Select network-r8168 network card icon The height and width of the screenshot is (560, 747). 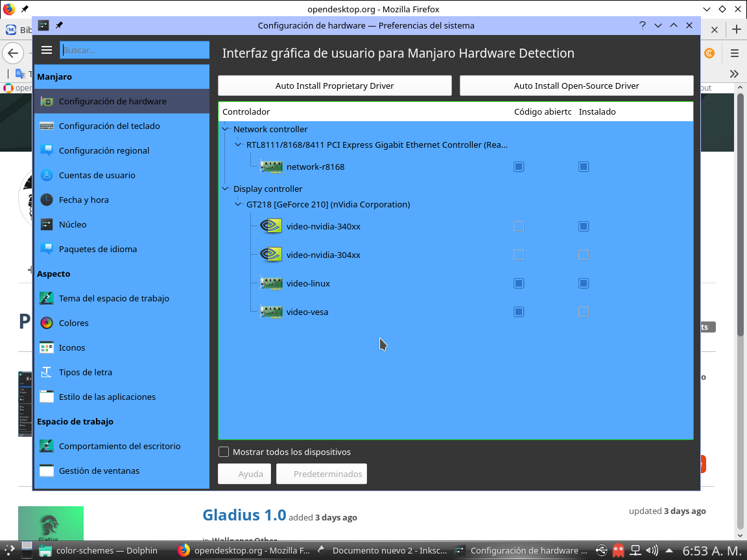pos(271,167)
